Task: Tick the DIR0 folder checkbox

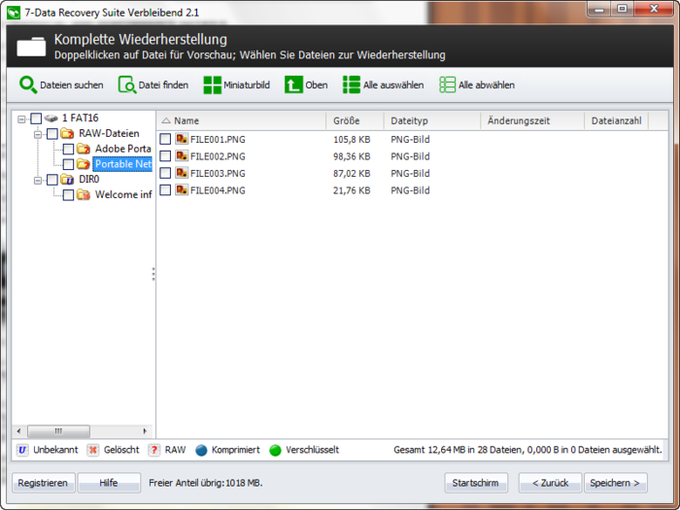Action: [x=52, y=179]
